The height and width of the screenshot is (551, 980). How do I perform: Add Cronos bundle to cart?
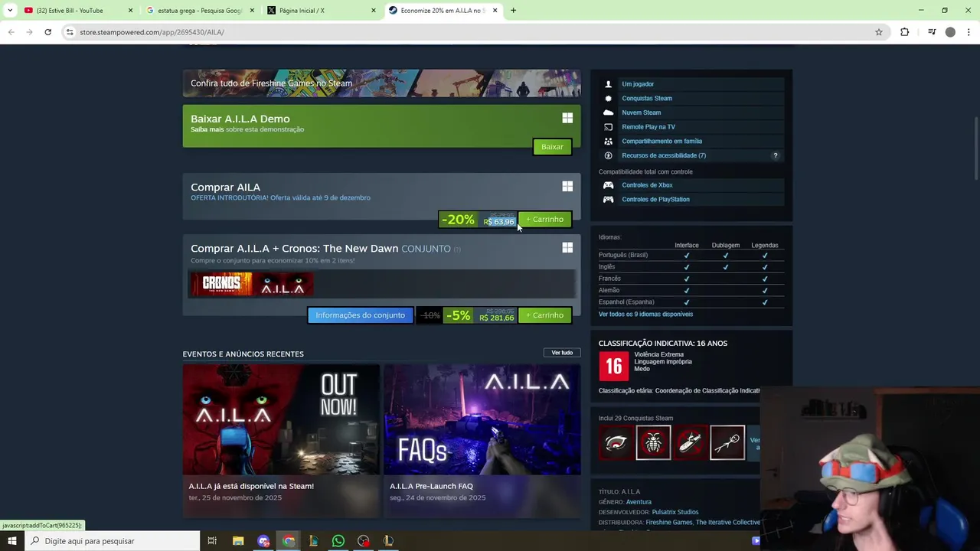(544, 315)
